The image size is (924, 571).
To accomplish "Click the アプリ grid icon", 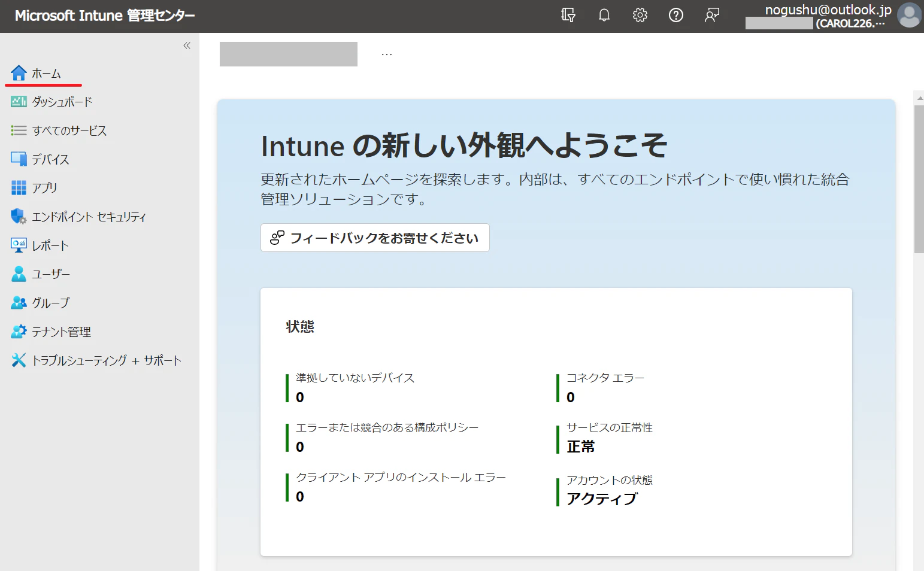I will pyautogui.click(x=19, y=188).
